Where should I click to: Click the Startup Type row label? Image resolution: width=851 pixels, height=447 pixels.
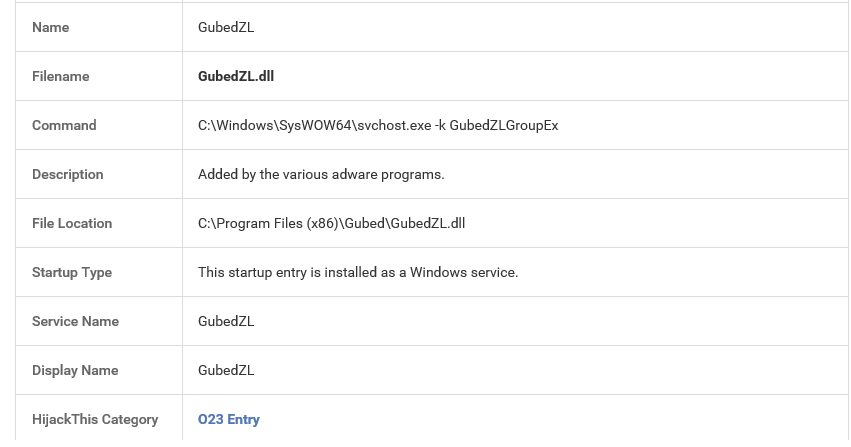(x=72, y=272)
